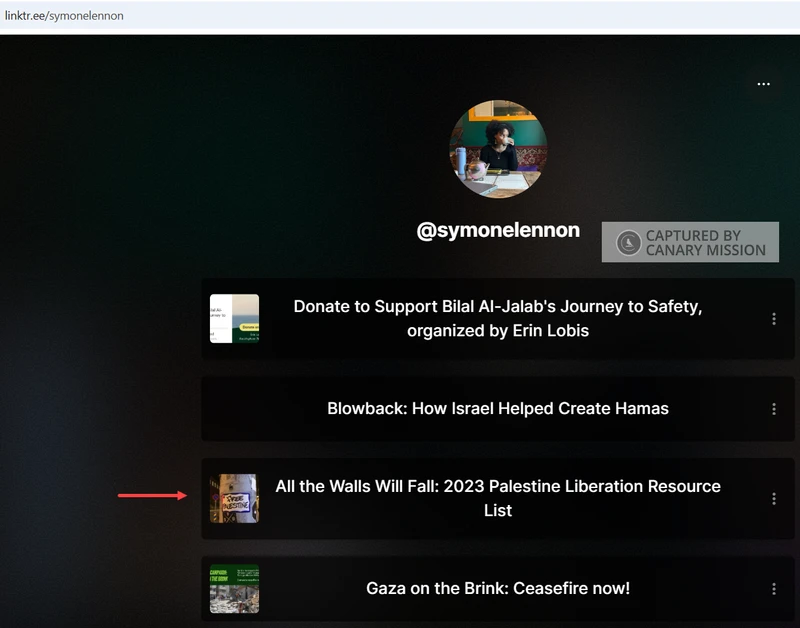Open Blowback: How Israel Helped Create Hamas link
Image resolution: width=800 pixels, height=628 pixels.
pos(498,409)
